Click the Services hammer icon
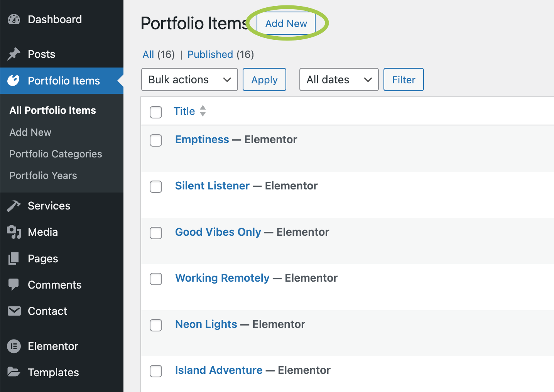The image size is (554, 392). (x=14, y=206)
